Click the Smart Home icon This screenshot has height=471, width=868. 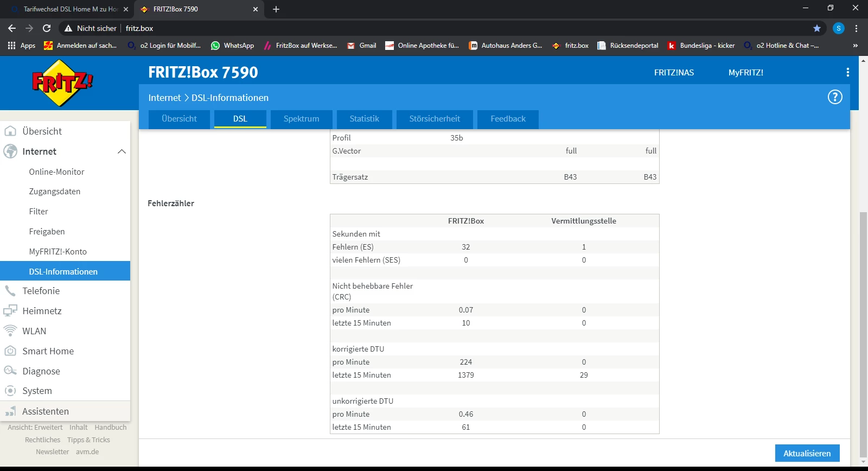(10, 351)
